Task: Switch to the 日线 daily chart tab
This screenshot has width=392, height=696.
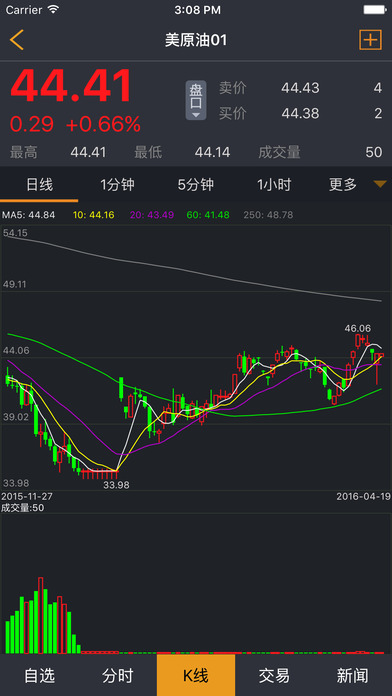Action: (x=39, y=184)
